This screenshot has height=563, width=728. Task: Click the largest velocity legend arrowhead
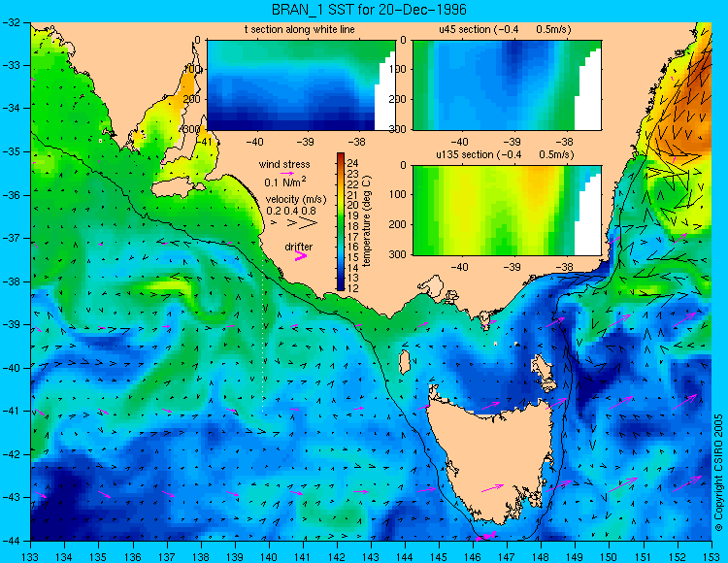tap(310, 223)
